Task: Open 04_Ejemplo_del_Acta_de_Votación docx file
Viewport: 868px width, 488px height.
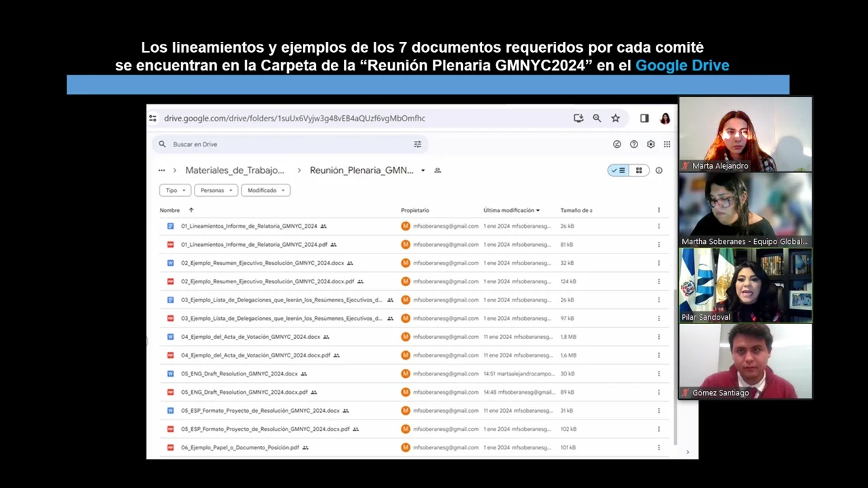Action: tap(250, 337)
